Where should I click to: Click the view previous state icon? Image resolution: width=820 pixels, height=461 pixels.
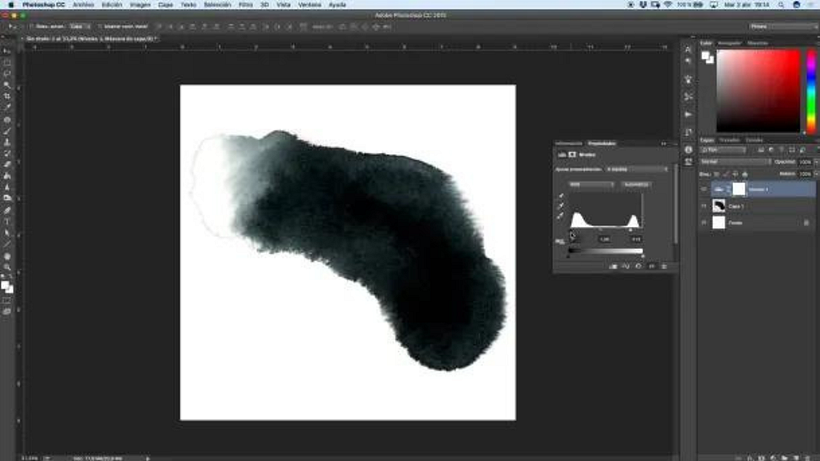[625, 267]
